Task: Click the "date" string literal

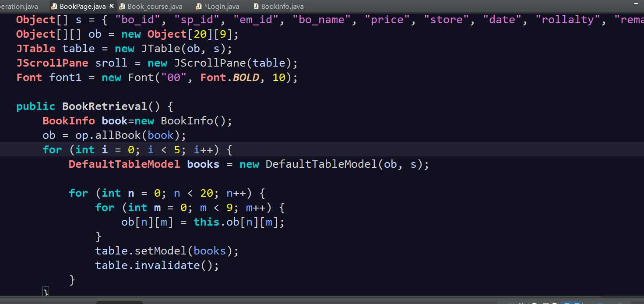Action: pyautogui.click(x=503, y=20)
